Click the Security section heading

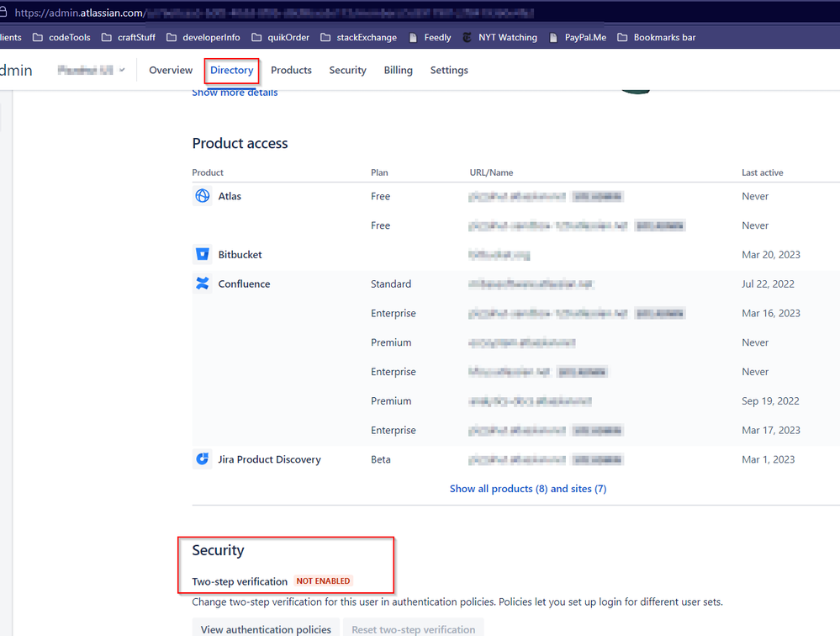pos(218,550)
